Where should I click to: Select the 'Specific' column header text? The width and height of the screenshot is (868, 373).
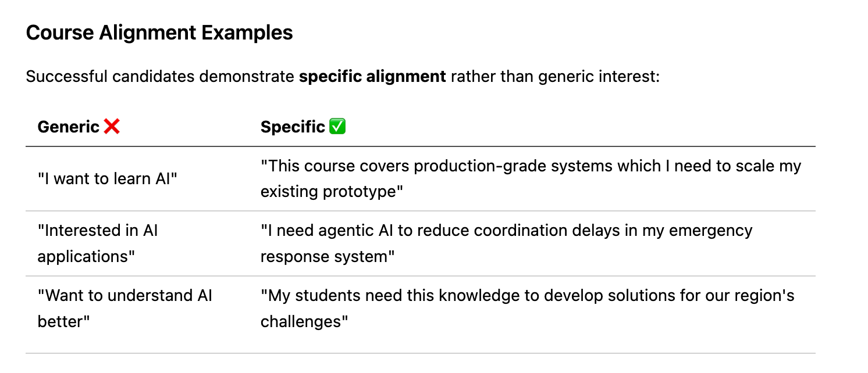[293, 127]
